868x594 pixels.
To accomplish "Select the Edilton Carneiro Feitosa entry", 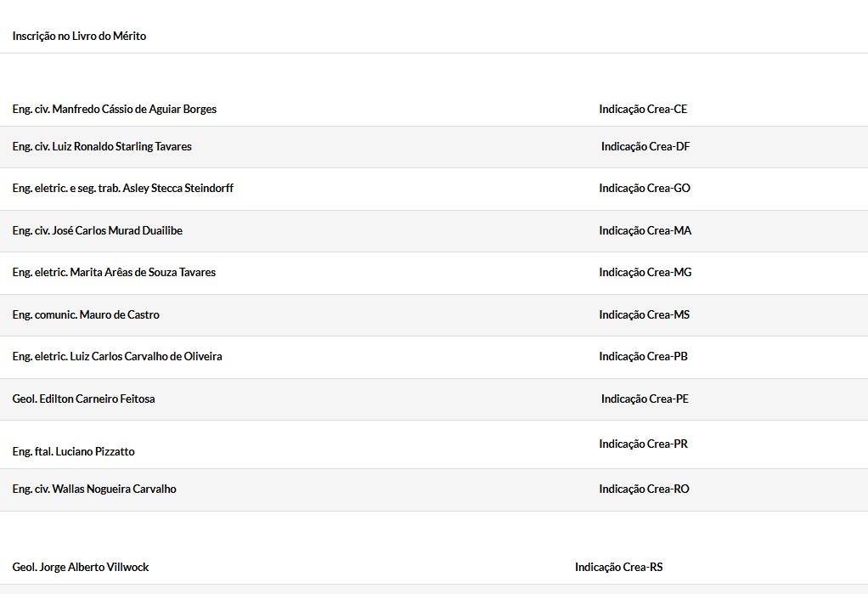I will click(x=84, y=399).
